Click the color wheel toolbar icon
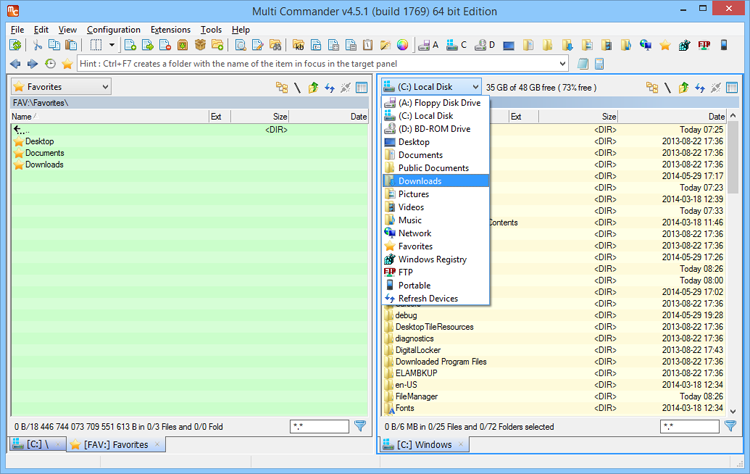The image size is (750, 474). (x=403, y=45)
